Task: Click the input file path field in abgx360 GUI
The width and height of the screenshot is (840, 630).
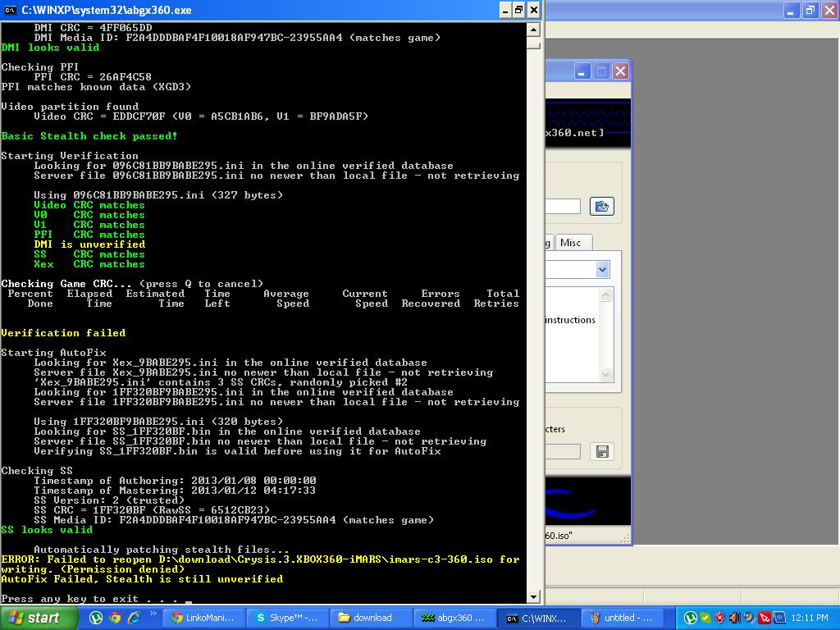Action: tap(563, 206)
